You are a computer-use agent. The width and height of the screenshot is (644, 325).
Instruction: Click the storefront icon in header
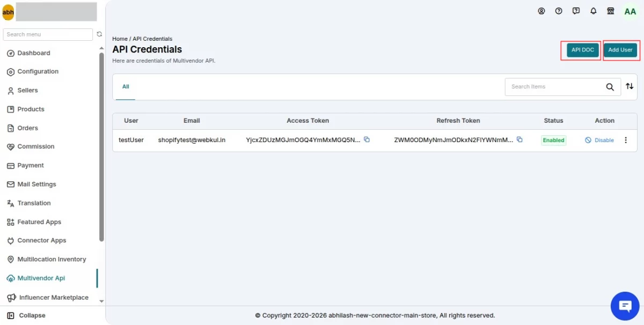610,11
